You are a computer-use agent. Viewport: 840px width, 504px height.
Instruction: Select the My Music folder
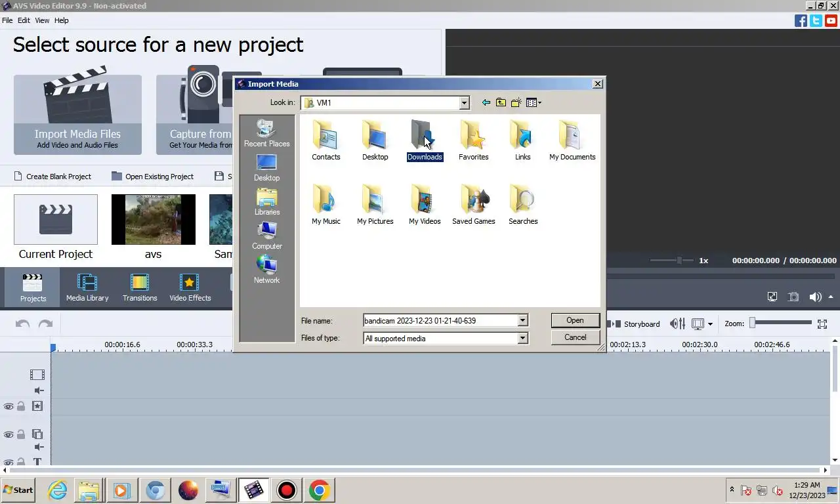pos(326,205)
